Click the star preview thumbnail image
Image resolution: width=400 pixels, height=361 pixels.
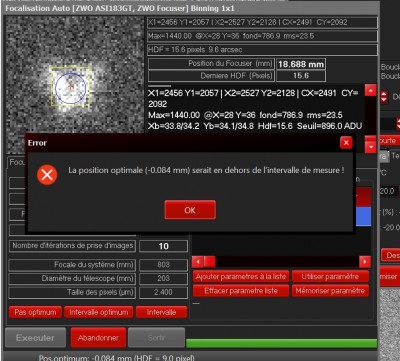click(x=75, y=78)
